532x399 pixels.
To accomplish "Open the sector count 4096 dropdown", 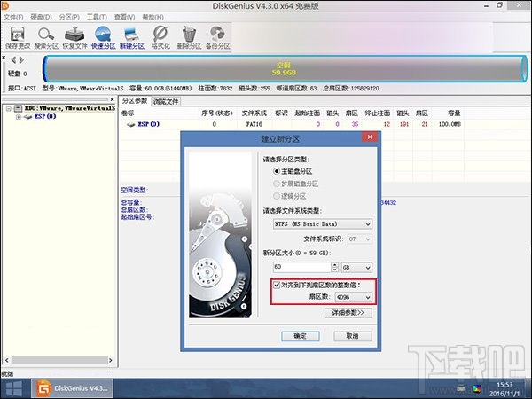I will (x=353, y=297).
